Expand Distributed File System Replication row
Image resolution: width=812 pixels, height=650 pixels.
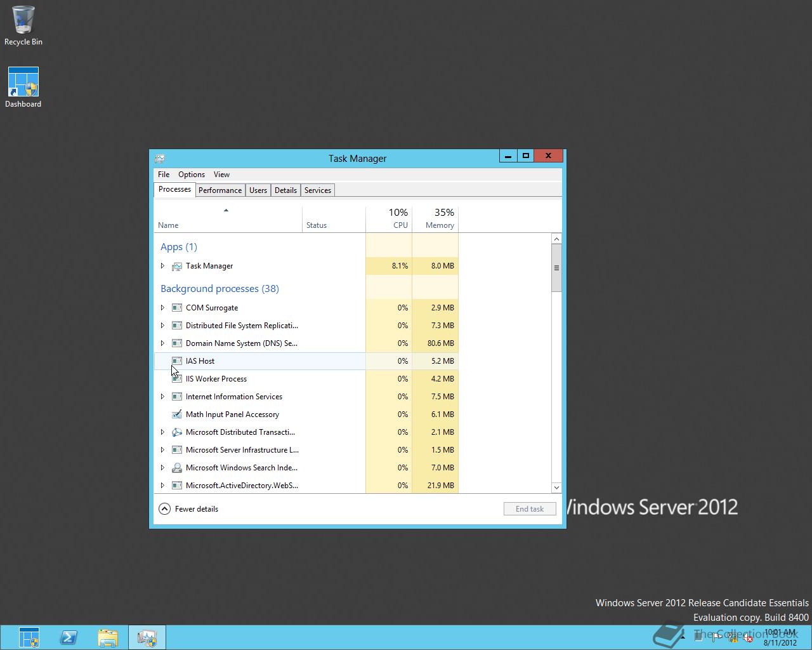(162, 326)
